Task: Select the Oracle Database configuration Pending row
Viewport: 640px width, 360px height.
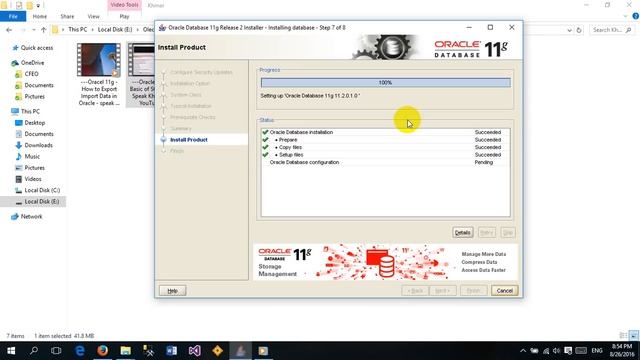Action: point(385,162)
